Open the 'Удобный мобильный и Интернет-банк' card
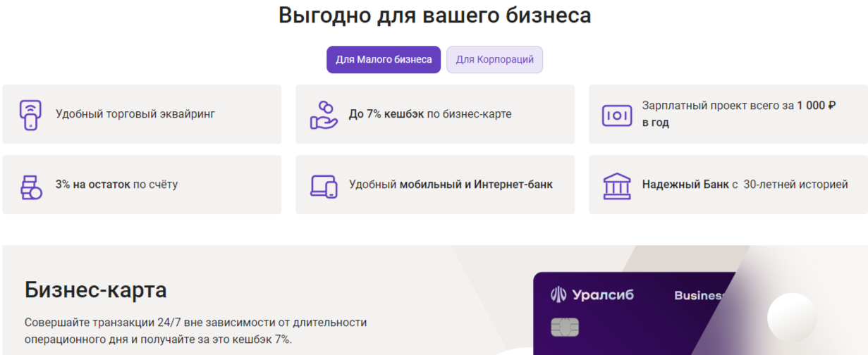This screenshot has width=868, height=355. coord(435,185)
